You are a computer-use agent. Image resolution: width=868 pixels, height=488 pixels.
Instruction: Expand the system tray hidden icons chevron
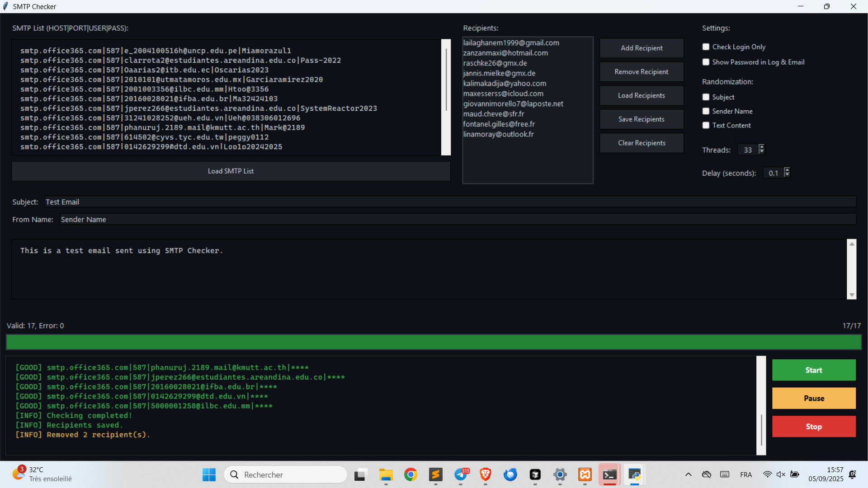coord(688,474)
